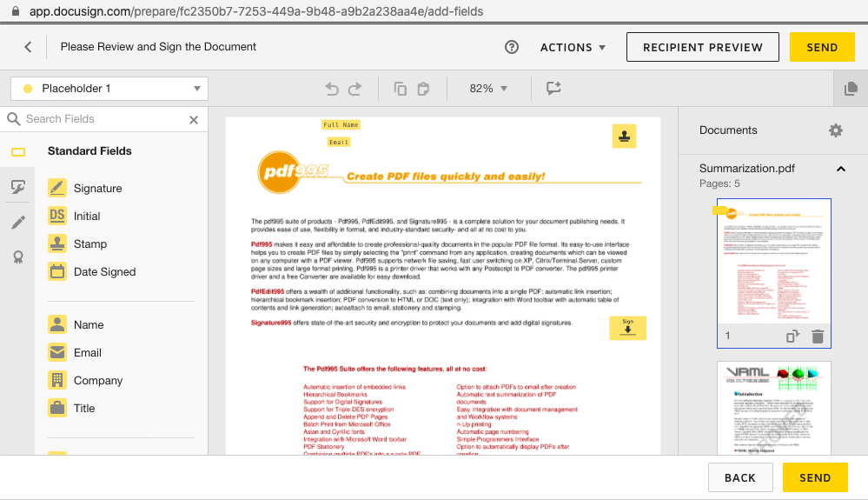The width and height of the screenshot is (868, 500).
Task: Select the VRML page 2 thumbnail
Action: [774, 409]
